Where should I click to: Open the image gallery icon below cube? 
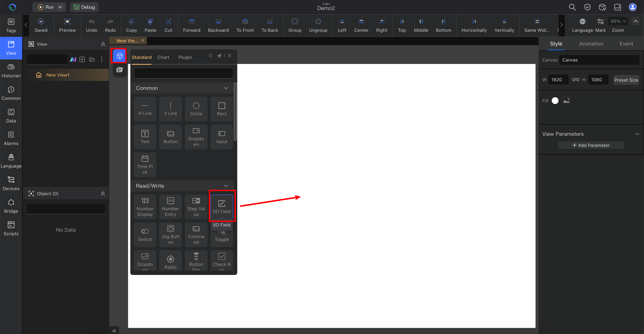[120, 70]
